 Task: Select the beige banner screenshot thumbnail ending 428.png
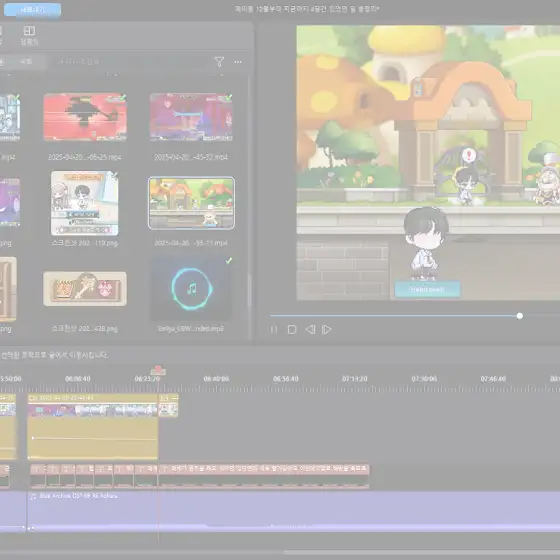point(85,289)
